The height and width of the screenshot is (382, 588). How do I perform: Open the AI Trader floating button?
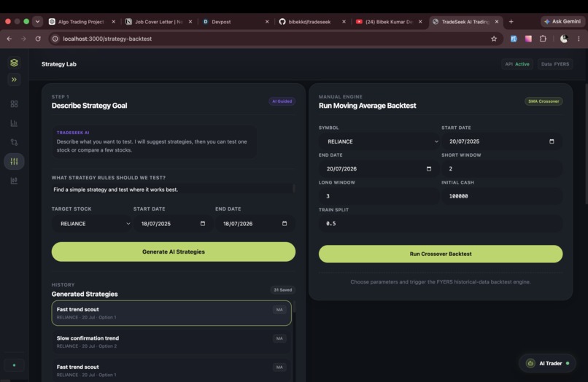[x=547, y=363]
